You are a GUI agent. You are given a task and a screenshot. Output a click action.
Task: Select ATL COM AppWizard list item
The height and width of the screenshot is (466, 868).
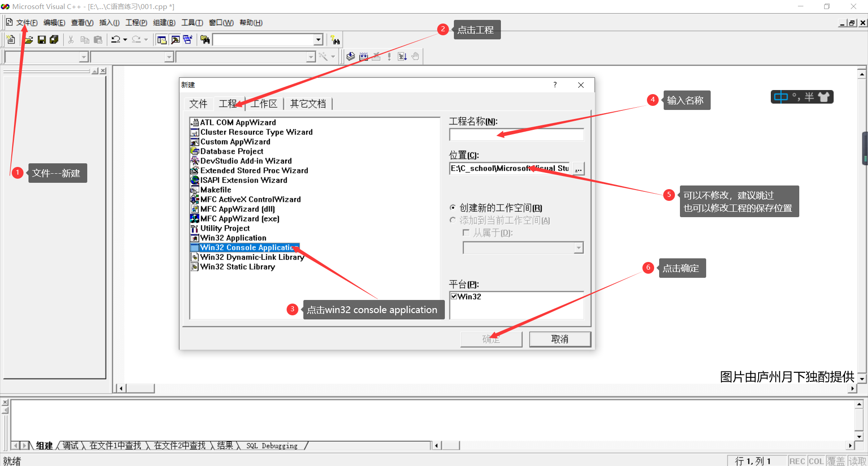234,122
